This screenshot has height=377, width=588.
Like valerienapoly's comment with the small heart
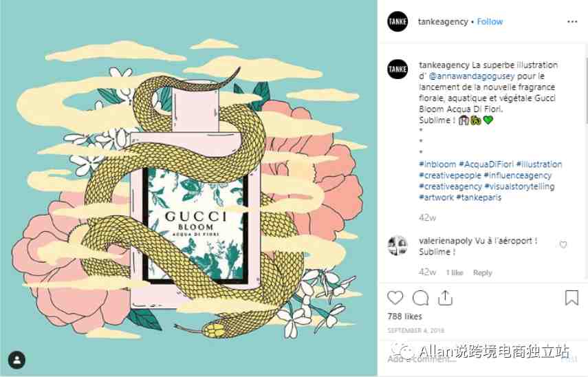click(x=563, y=245)
